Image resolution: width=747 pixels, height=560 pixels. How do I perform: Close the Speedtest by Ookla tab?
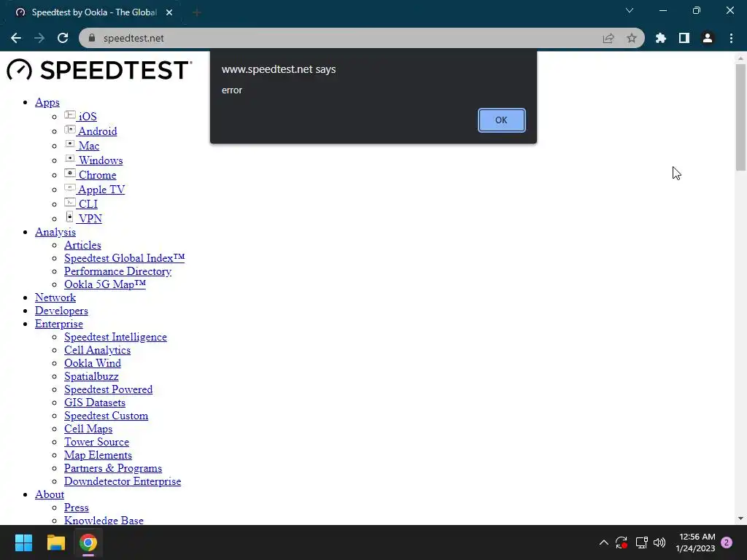tap(169, 12)
